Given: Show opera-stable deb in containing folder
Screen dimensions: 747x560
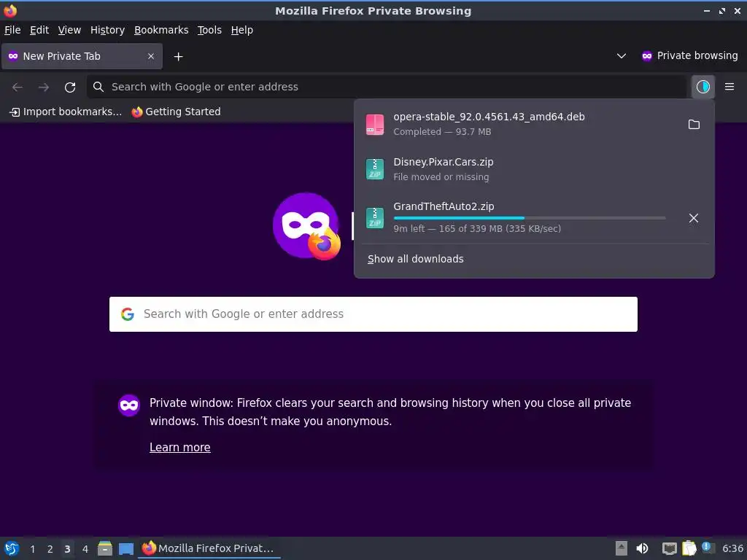Looking at the screenshot, I should tap(694, 124).
